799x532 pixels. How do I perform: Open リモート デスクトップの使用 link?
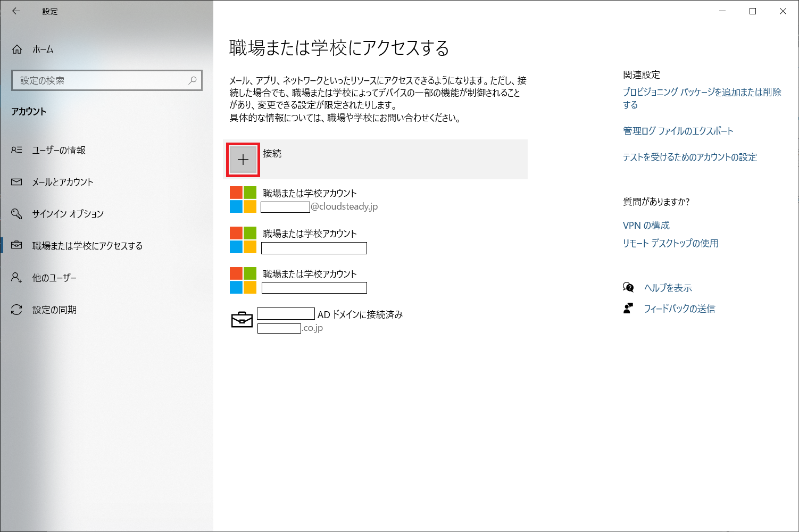click(x=671, y=243)
